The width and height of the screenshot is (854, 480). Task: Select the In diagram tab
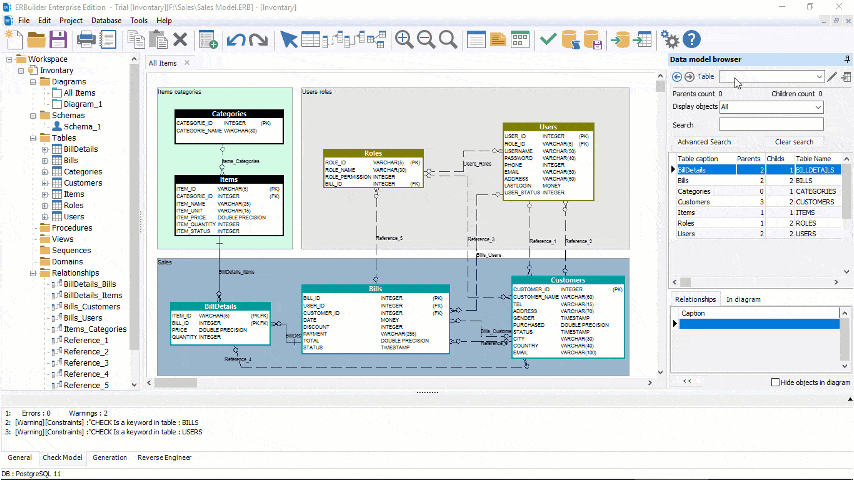click(743, 299)
